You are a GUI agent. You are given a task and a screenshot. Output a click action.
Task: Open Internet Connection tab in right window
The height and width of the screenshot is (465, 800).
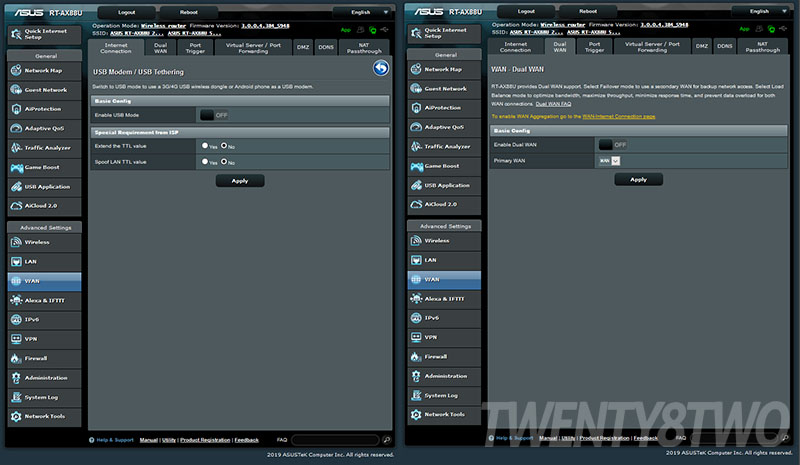pyautogui.click(x=515, y=47)
